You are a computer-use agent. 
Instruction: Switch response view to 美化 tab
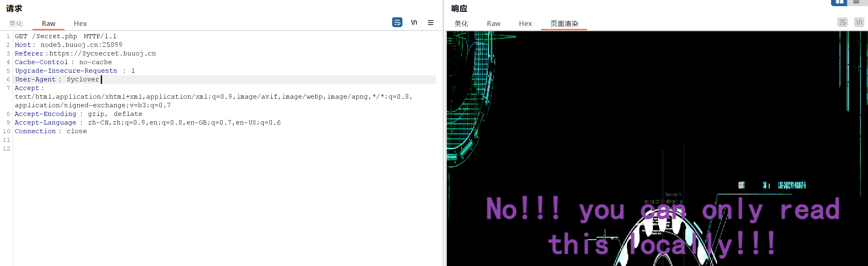click(461, 23)
